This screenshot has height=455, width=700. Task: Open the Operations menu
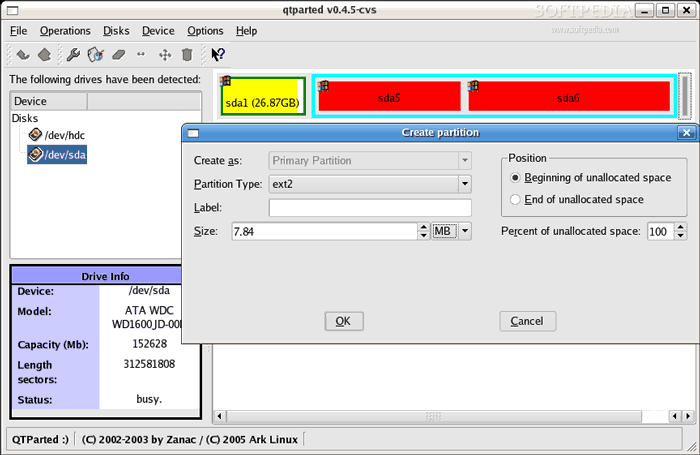pos(65,31)
